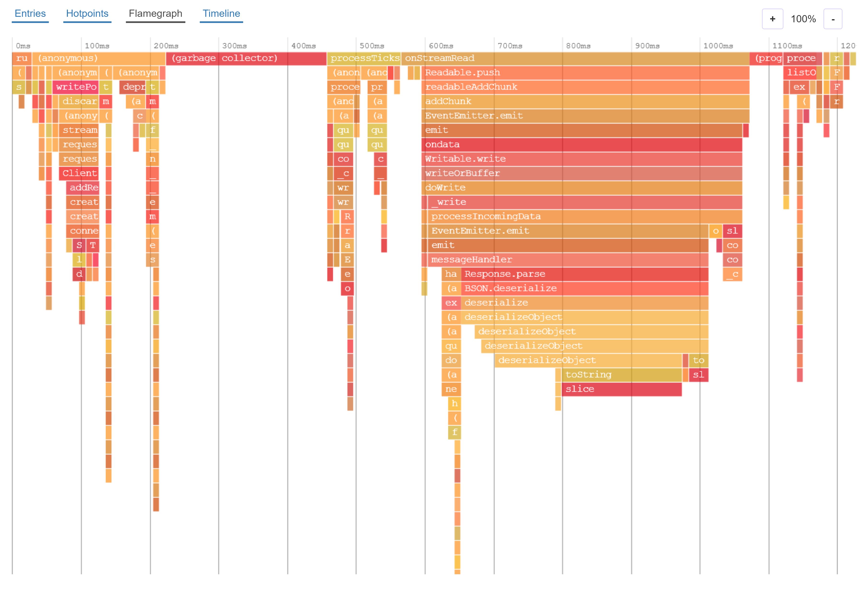Image resolution: width=868 pixels, height=593 pixels.
Task: Select the Readable.push frame
Action: (585, 73)
